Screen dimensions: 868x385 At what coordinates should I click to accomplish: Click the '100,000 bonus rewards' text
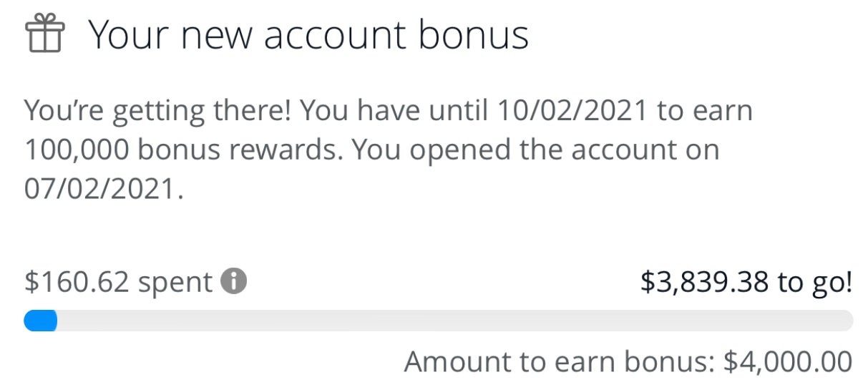point(177,150)
